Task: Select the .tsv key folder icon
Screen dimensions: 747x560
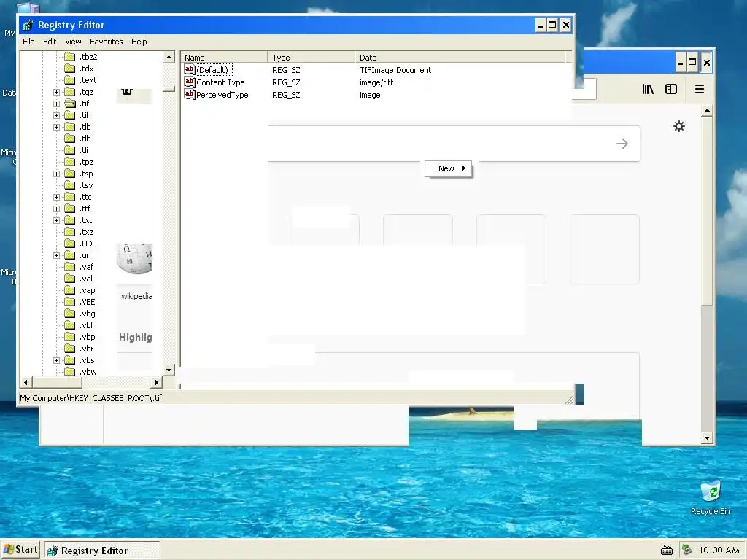Action: (69, 185)
